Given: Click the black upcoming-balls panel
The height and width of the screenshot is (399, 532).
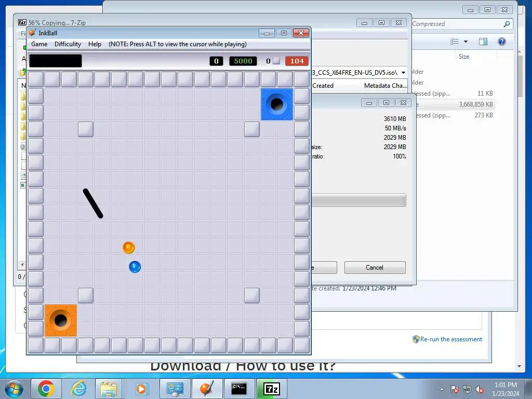Looking at the screenshot, I should 56,61.
